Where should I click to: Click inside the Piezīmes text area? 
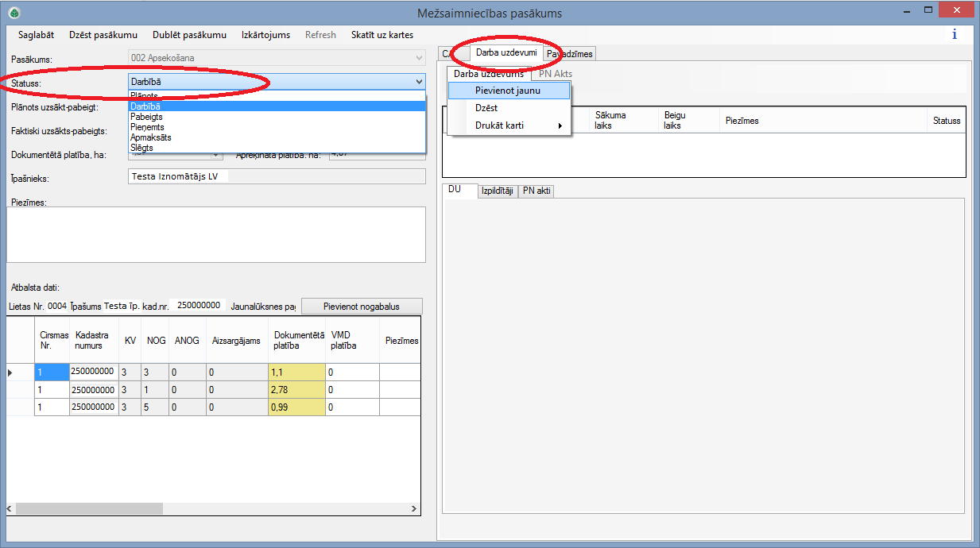pos(215,234)
